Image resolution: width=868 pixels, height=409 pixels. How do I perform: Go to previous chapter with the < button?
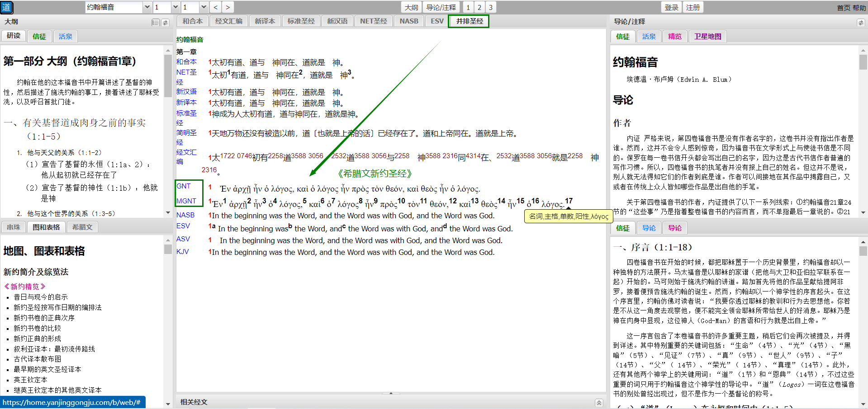[216, 7]
